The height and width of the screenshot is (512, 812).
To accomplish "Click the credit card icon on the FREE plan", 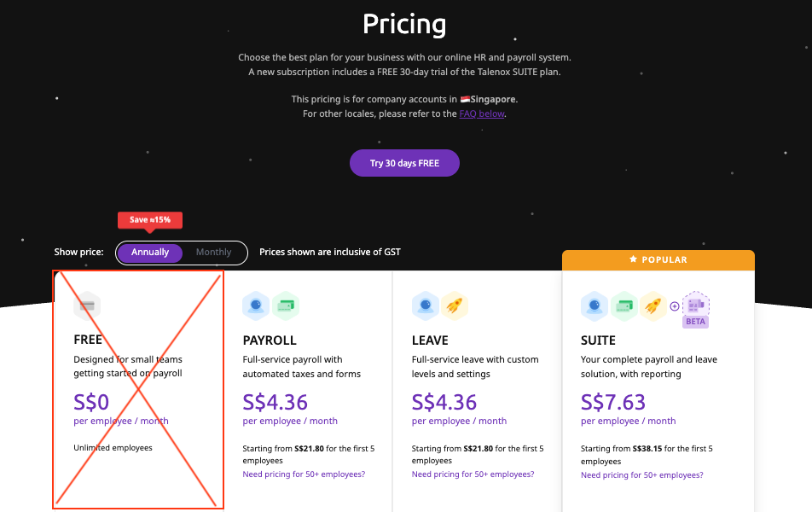I will (87, 305).
